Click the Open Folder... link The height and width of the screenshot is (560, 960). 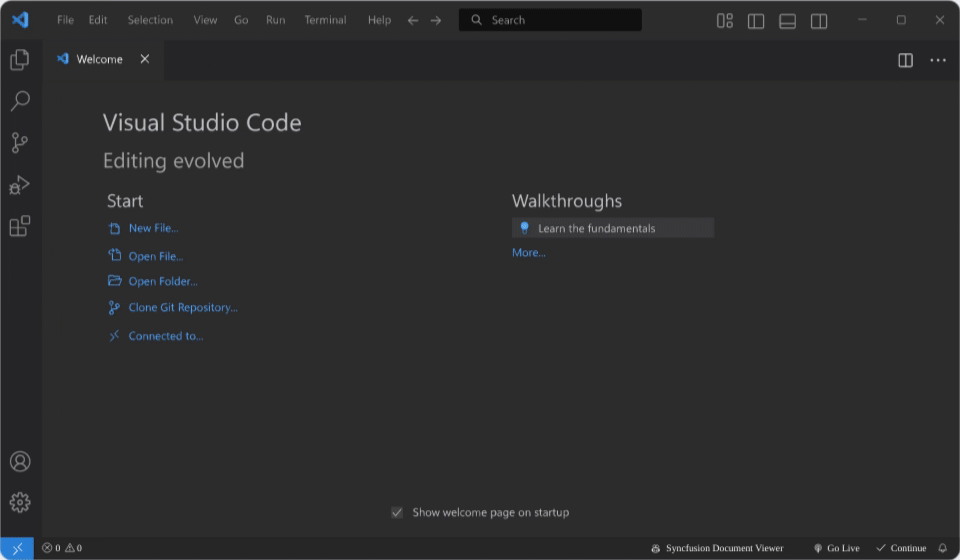coord(163,282)
